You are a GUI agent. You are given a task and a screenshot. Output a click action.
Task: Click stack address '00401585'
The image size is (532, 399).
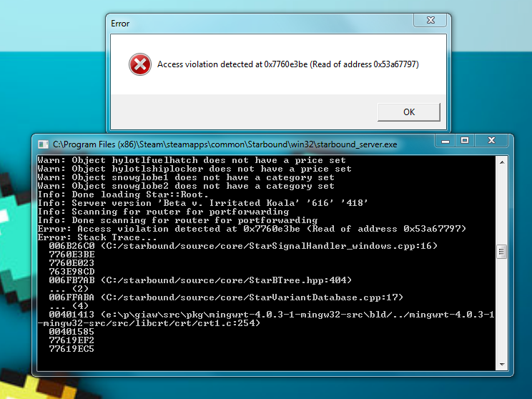(x=72, y=332)
